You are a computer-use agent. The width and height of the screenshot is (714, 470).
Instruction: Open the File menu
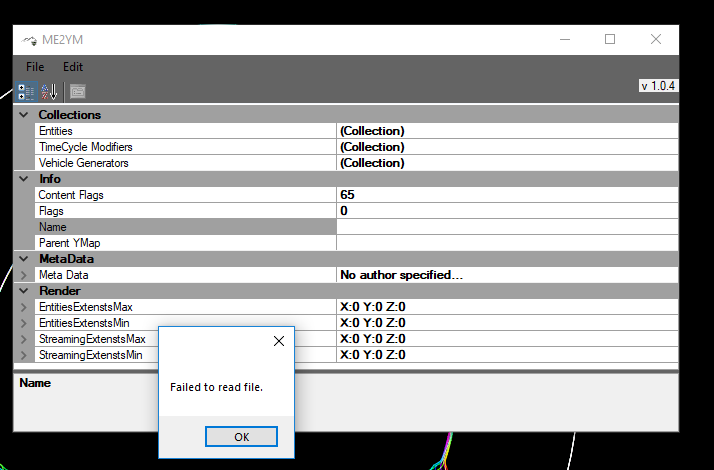coord(35,67)
